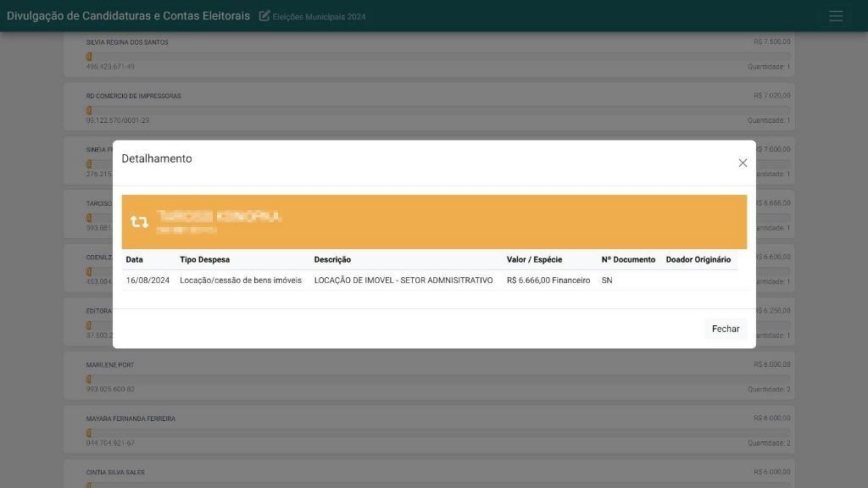The height and width of the screenshot is (488, 868).
Task: Click orange marker under RD Comercio de Impressoras
Action: tap(89, 110)
